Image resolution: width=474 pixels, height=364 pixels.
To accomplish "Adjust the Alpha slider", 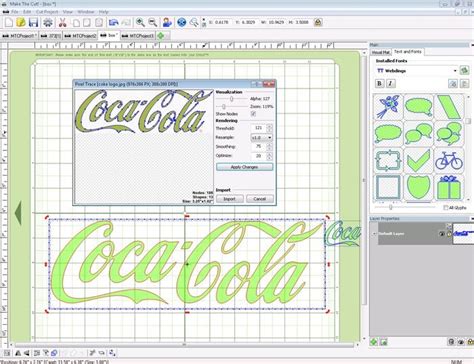I will pyautogui.click(x=232, y=99).
